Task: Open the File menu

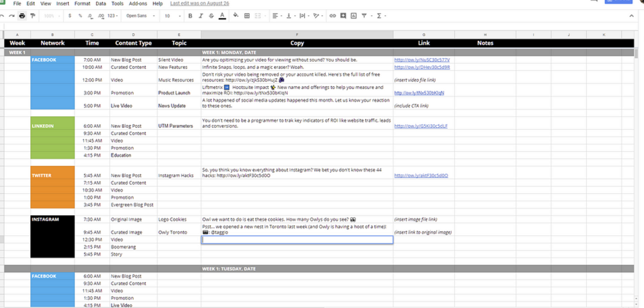Action: click(x=17, y=3)
